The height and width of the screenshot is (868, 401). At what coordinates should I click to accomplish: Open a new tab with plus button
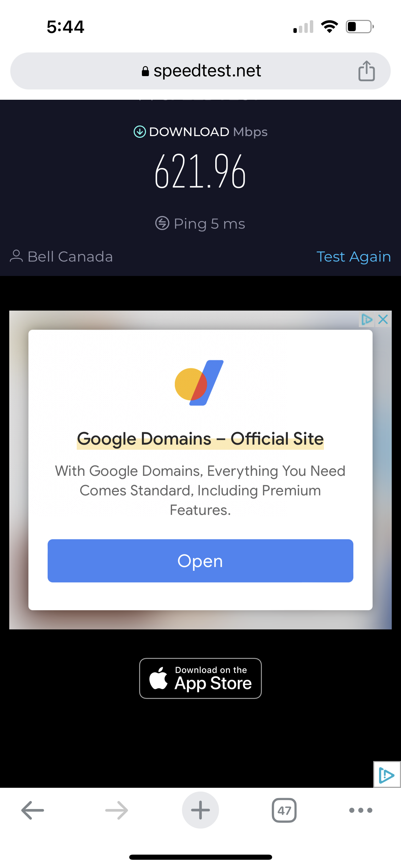pos(200,810)
